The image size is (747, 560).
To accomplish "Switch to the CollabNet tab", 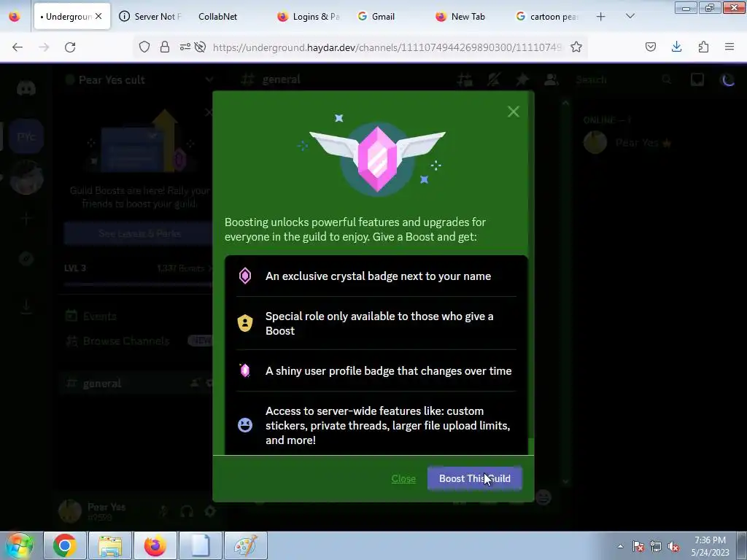I will tap(217, 17).
